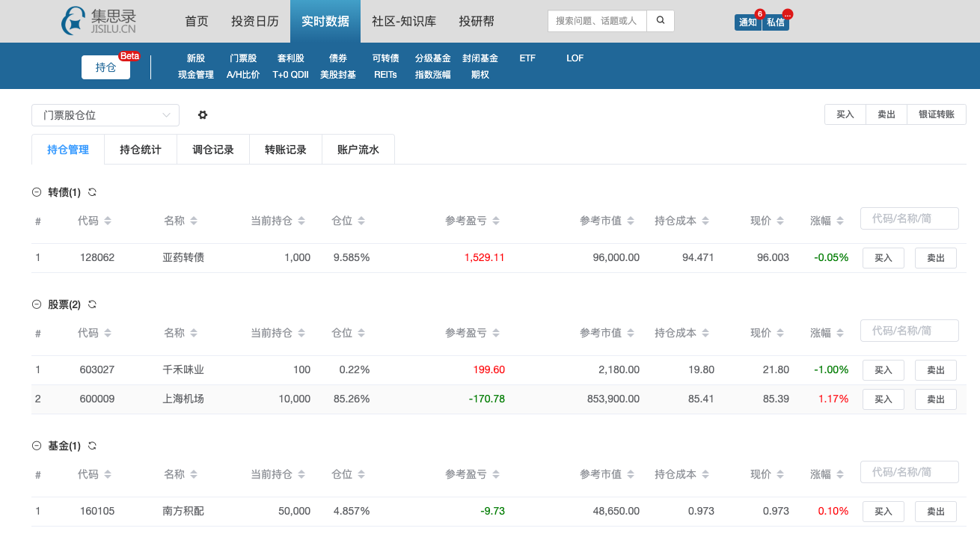Viewport: 980px width, 543px height.
Task: Collapse the 转债(1) group
Action: coord(37,192)
